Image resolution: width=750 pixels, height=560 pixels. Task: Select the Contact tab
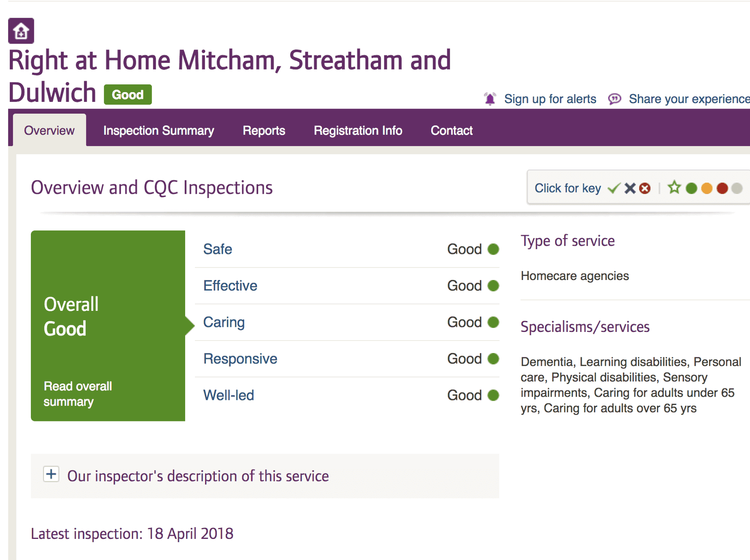[x=452, y=130]
